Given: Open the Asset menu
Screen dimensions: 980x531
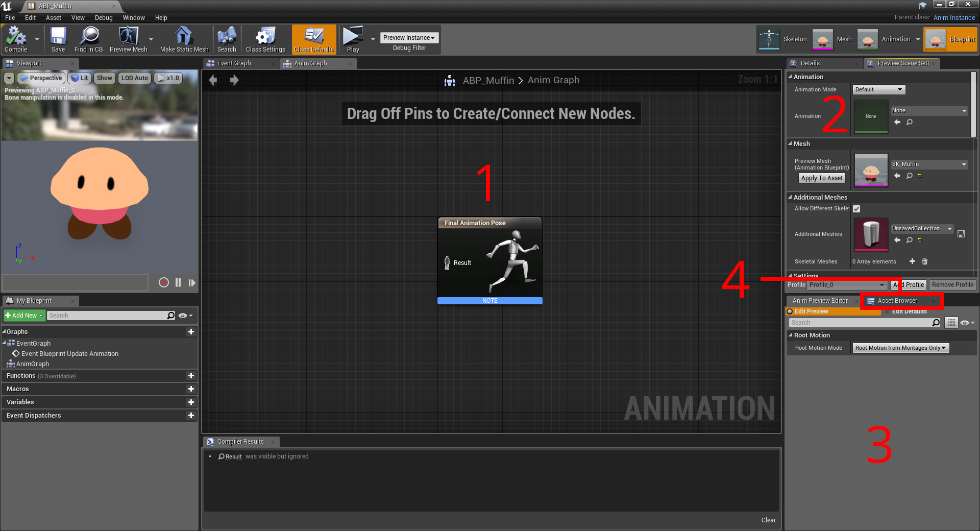Looking at the screenshot, I should click(54, 18).
